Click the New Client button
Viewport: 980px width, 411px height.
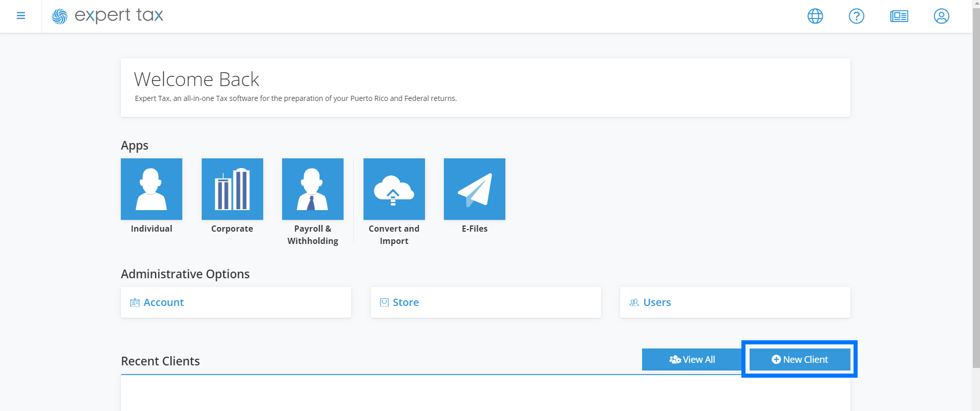800,359
